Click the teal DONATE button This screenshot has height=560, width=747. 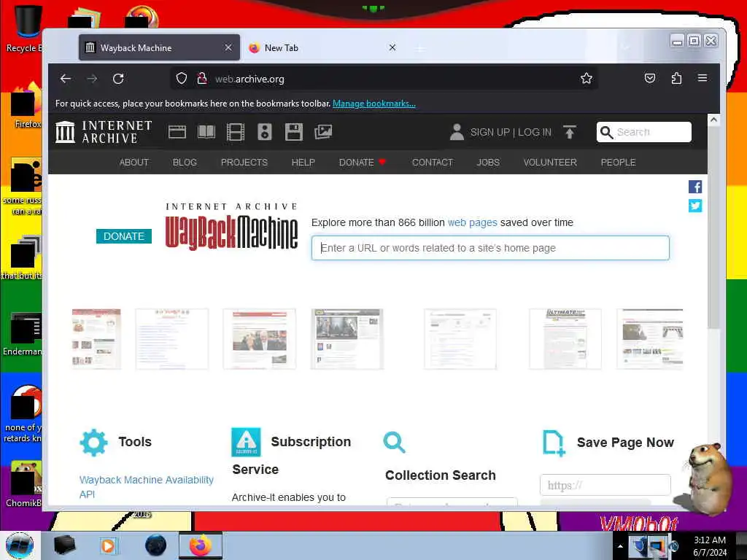pos(124,236)
